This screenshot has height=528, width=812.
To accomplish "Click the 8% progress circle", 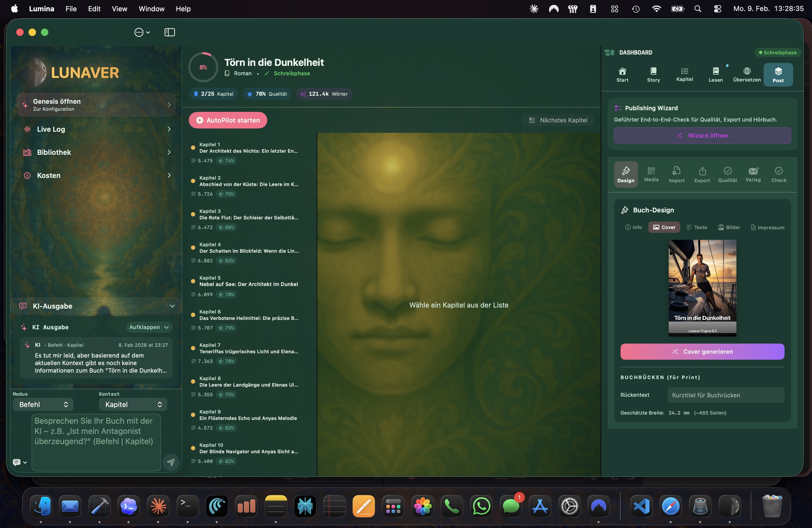I will click(x=203, y=66).
